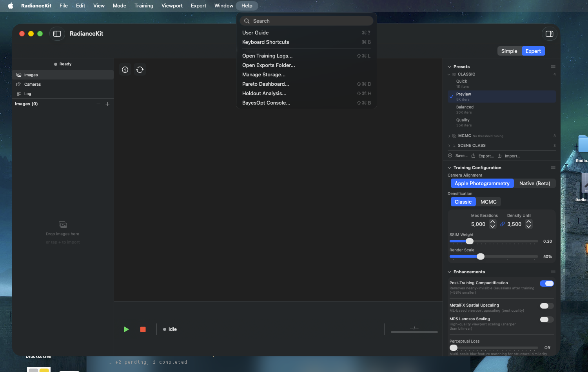The width and height of the screenshot is (588, 372).
Task: Open the Training menu in menu bar
Action: coord(144,5)
